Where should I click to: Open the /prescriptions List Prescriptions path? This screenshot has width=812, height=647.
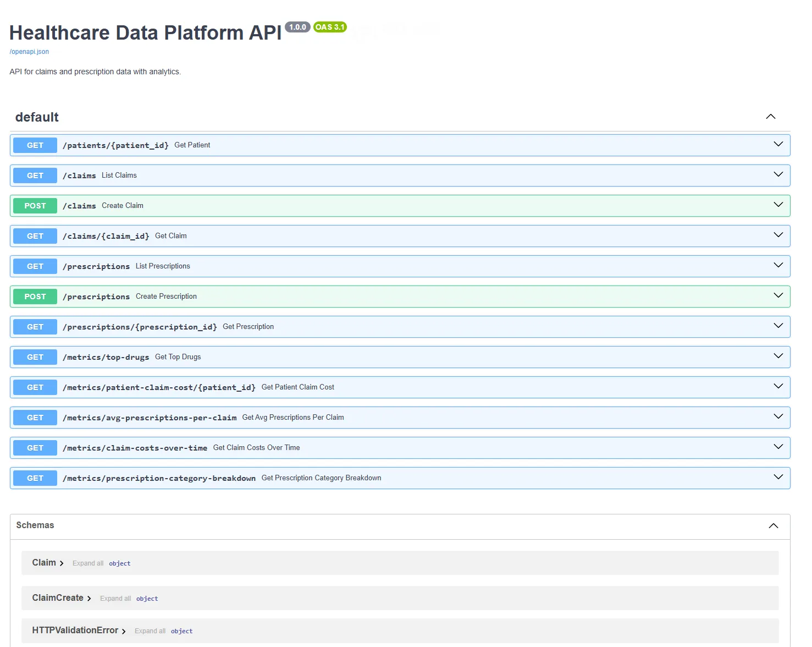(96, 266)
